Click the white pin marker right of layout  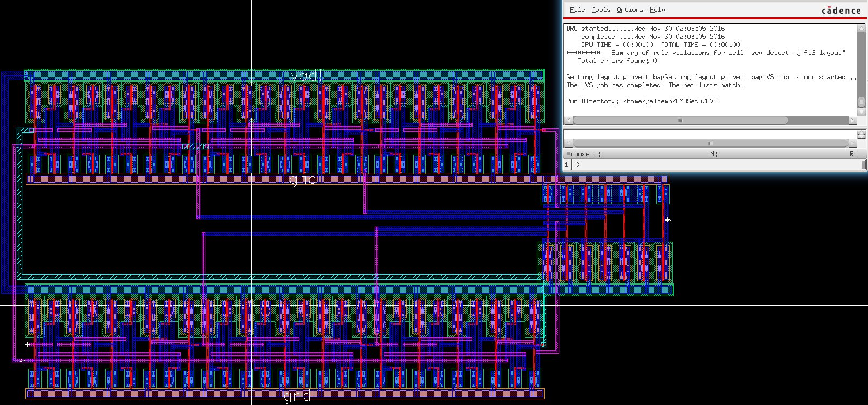click(x=667, y=219)
